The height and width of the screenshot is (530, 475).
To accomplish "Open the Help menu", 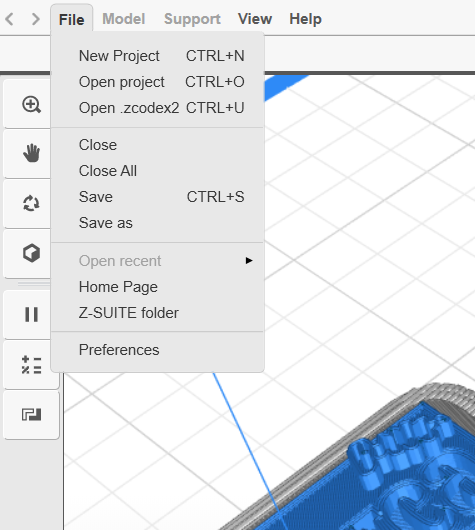I will (x=305, y=19).
